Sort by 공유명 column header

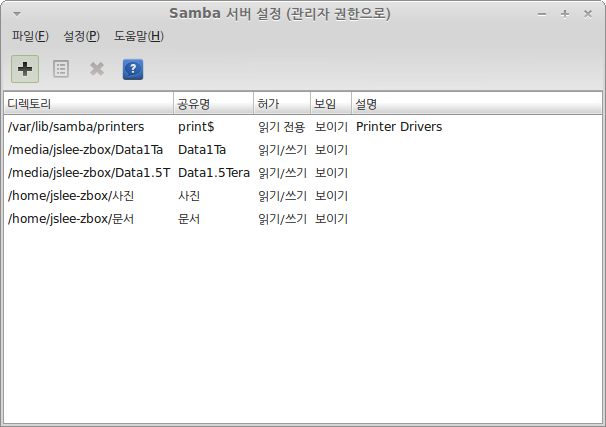click(x=213, y=104)
